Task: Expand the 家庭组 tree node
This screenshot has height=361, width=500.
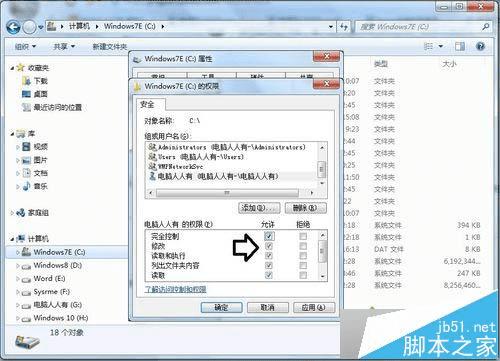Action: click(x=12, y=213)
